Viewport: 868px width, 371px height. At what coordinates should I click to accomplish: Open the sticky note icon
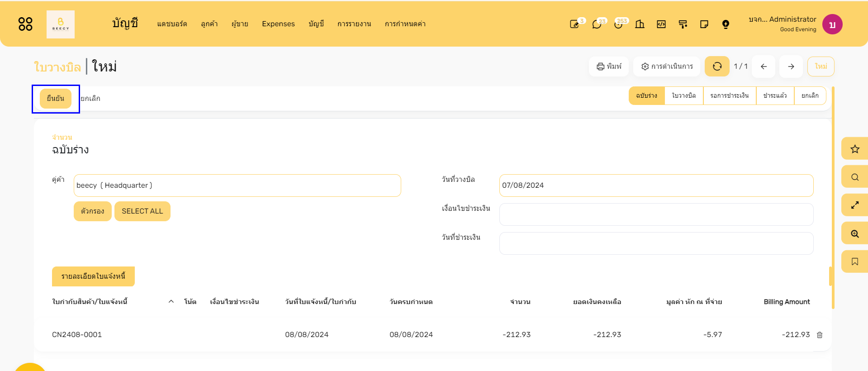click(x=704, y=24)
